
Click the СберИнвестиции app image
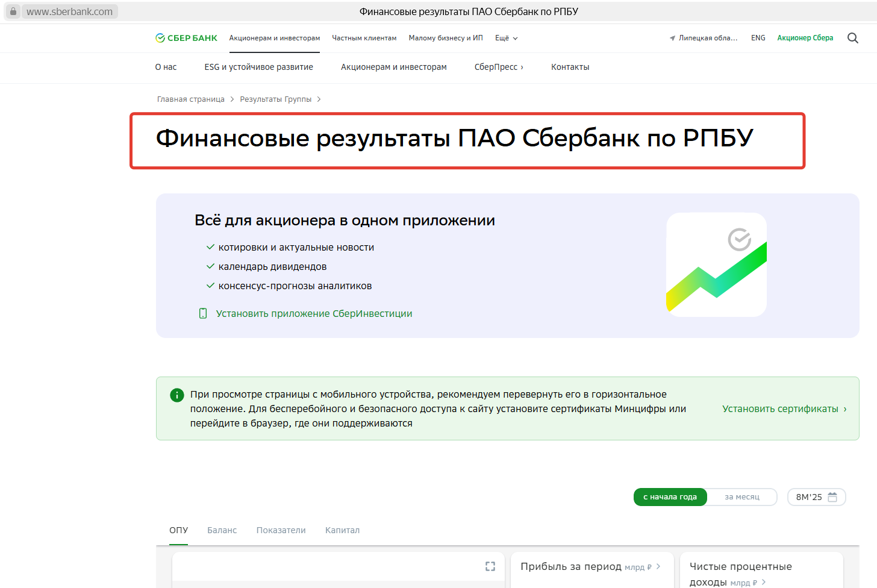coord(716,264)
